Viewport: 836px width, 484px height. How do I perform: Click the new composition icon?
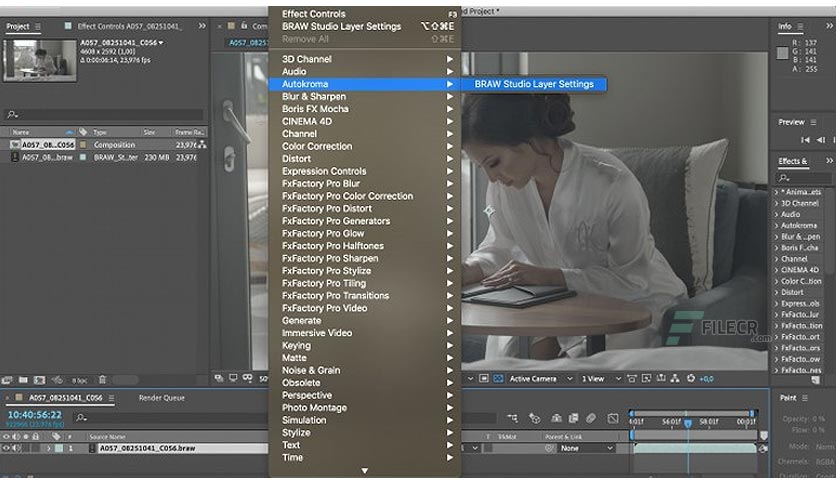(39, 380)
